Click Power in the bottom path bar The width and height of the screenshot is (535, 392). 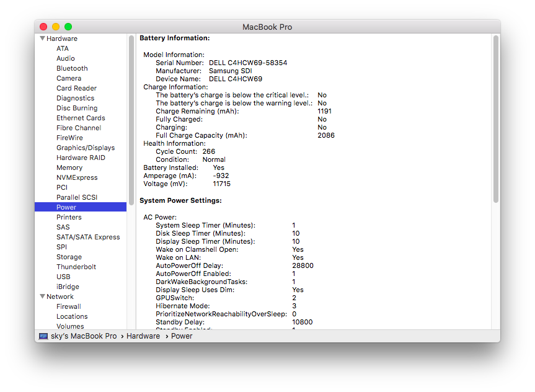coord(182,336)
